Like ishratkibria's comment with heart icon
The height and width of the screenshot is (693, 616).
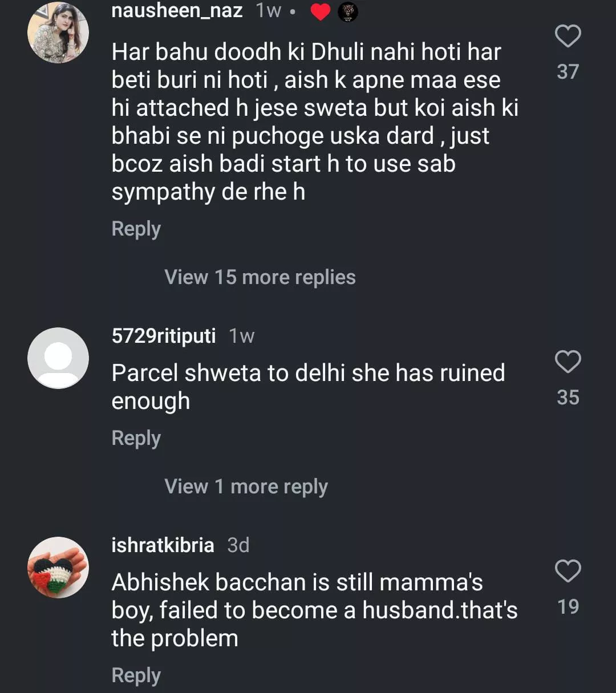coord(568,571)
